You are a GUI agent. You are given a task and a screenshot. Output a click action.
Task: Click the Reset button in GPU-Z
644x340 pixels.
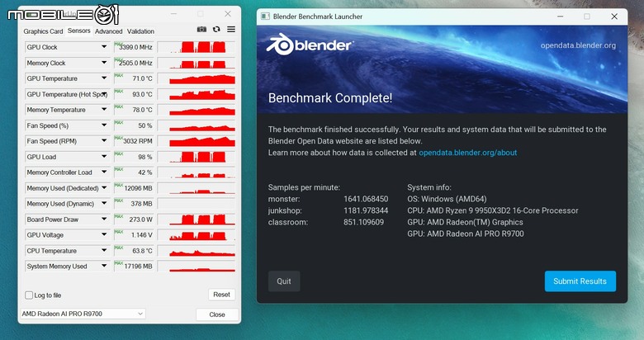click(x=221, y=295)
